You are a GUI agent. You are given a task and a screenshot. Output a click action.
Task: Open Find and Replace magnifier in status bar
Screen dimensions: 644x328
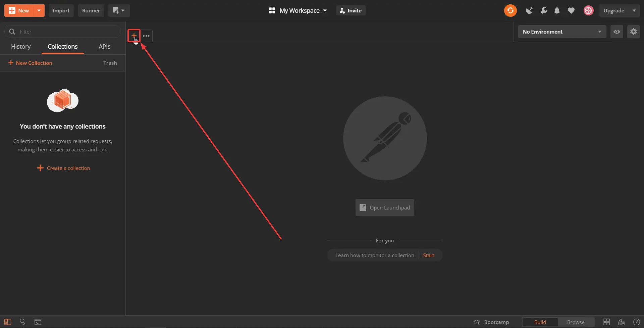(x=22, y=322)
